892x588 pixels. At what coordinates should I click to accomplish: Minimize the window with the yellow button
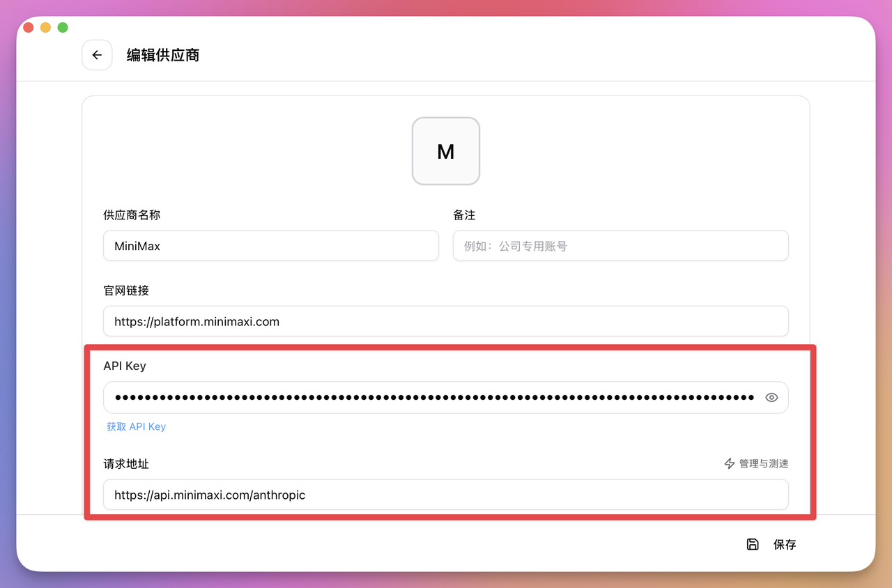pyautogui.click(x=45, y=27)
